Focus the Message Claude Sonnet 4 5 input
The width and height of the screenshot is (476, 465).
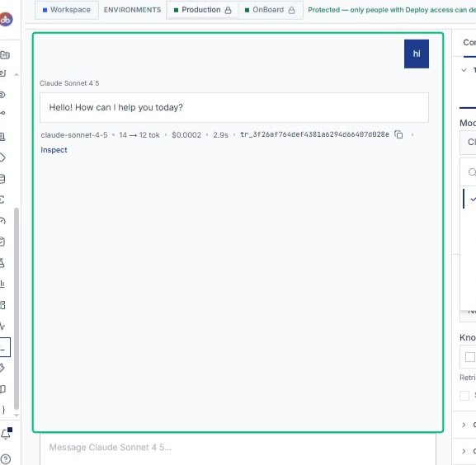pyautogui.click(x=238, y=449)
